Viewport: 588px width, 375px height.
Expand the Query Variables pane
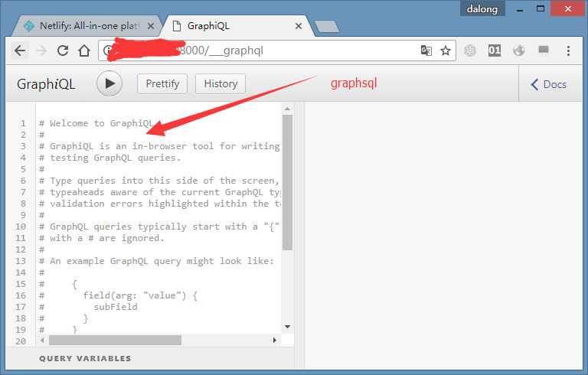pyautogui.click(x=85, y=358)
